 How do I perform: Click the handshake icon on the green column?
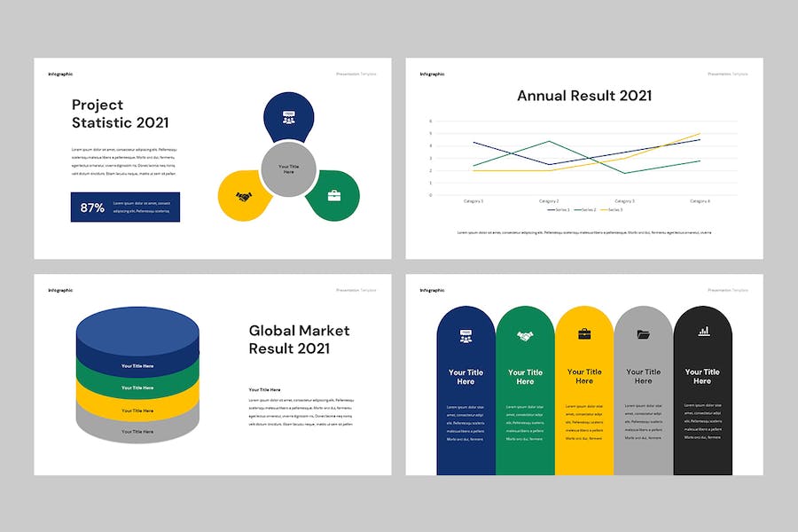[525, 335]
